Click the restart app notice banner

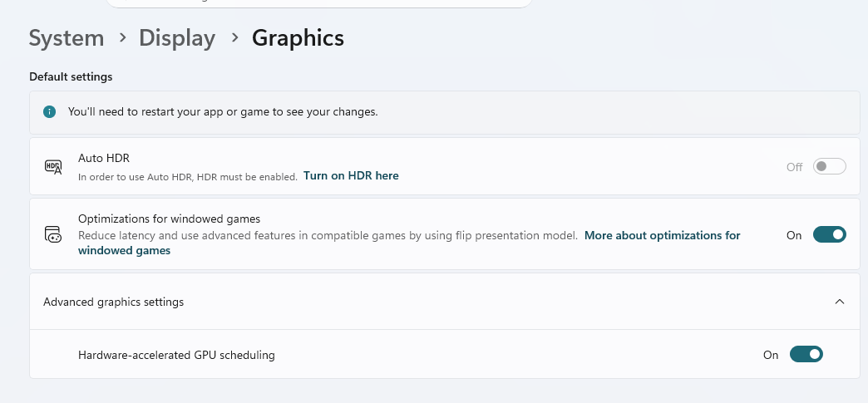point(445,112)
